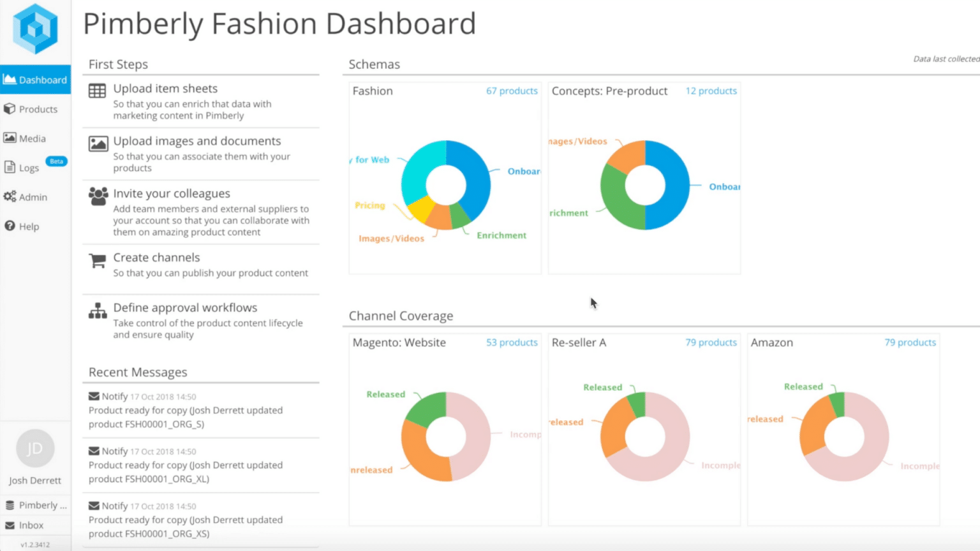Open 79 products link for Amazon

coord(910,342)
